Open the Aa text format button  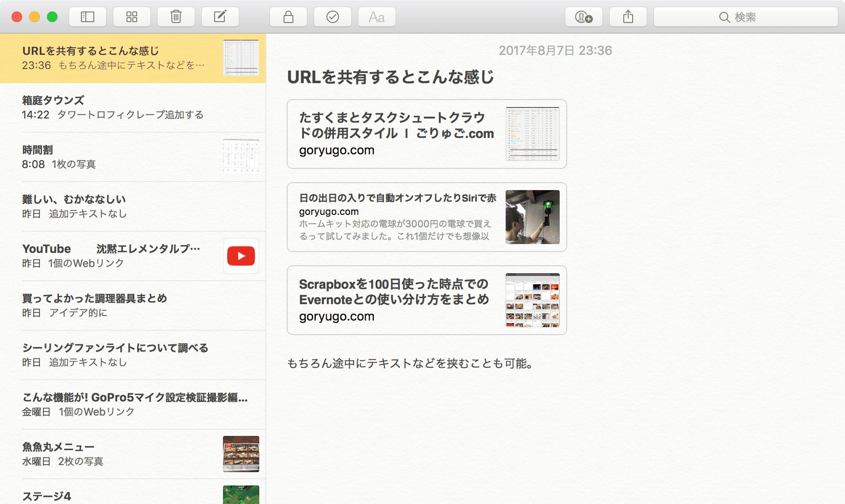click(377, 17)
